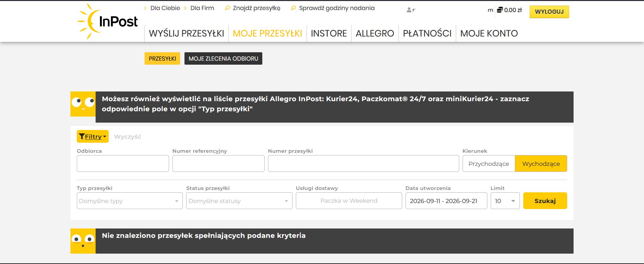
Task: Open the Limit dropdown showing 10
Action: tap(505, 201)
